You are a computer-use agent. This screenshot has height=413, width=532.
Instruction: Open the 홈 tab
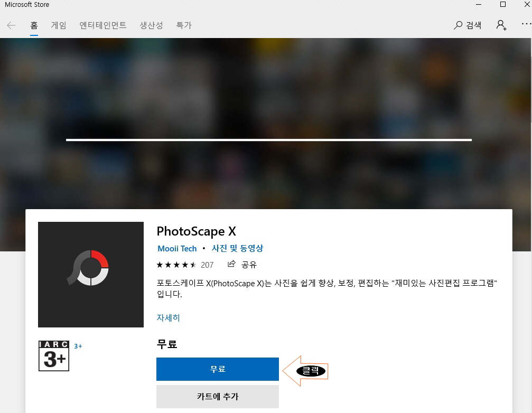[x=34, y=25]
